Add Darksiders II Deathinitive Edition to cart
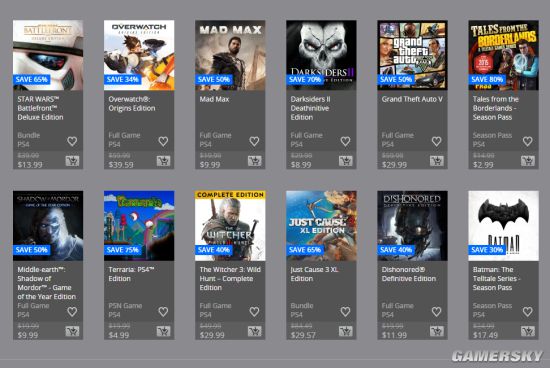550x368 pixels. tap(346, 161)
